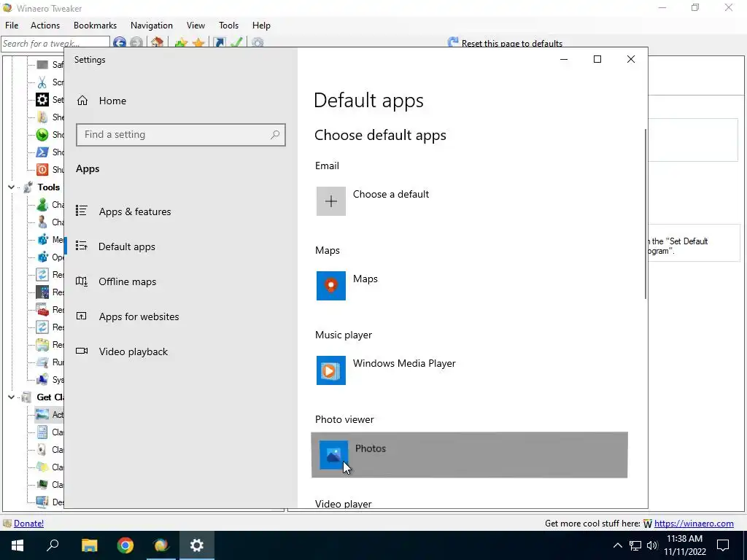
Task: Open Apps for websites page
Action: pyautogui.click(x=139, y=316)
